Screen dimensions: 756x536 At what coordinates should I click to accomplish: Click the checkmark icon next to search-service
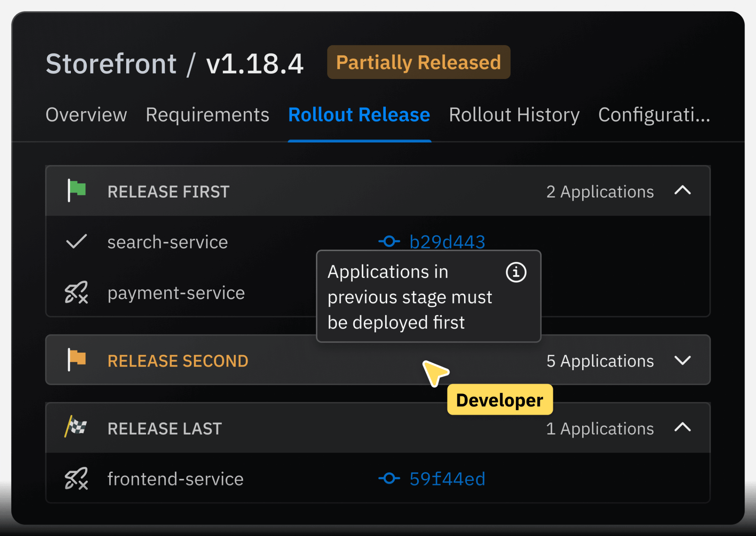pos(76,242)
